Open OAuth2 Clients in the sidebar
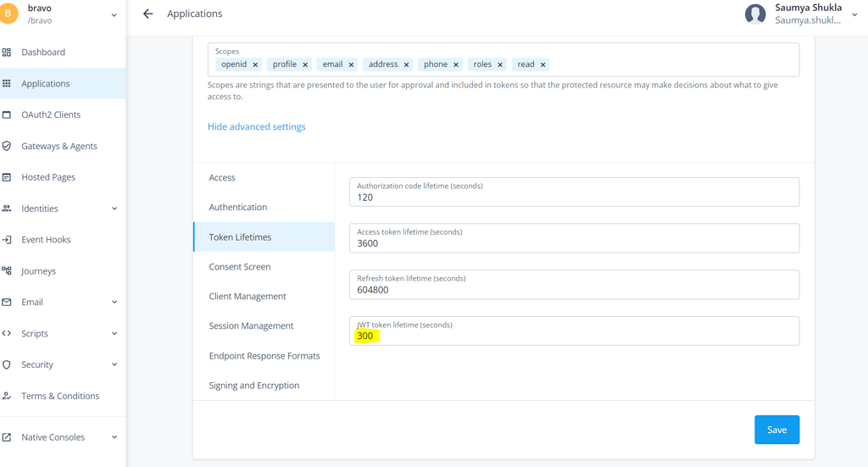This screenshot has height=467, width=868. 51,114
